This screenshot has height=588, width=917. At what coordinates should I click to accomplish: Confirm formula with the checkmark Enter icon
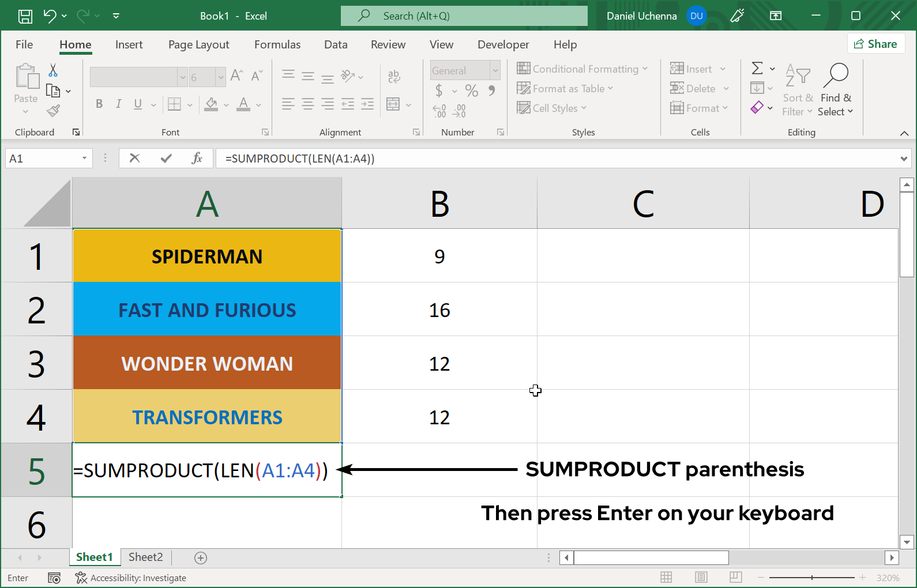point(166,158)
